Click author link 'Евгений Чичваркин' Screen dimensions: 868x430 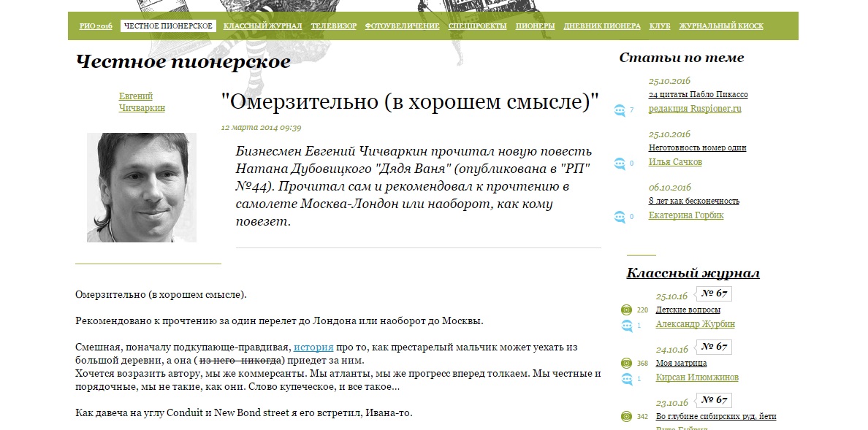tap(142, 102)
